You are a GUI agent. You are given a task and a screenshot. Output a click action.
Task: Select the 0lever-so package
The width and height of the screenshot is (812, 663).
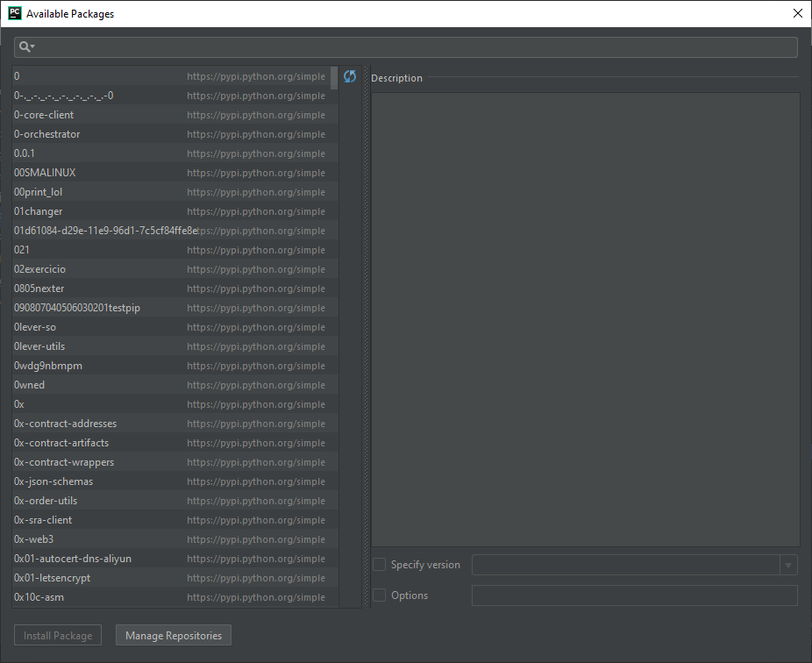(x=175, y=327)
